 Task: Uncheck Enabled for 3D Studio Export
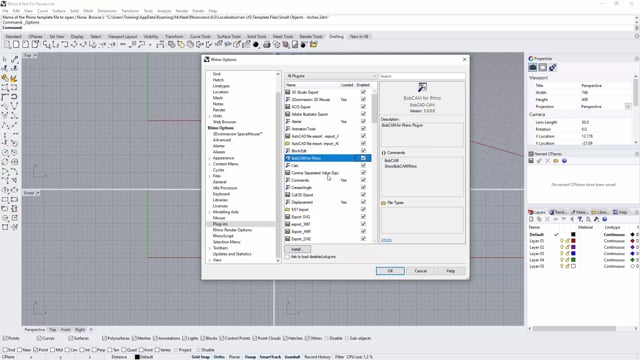[x=363, y=92]
